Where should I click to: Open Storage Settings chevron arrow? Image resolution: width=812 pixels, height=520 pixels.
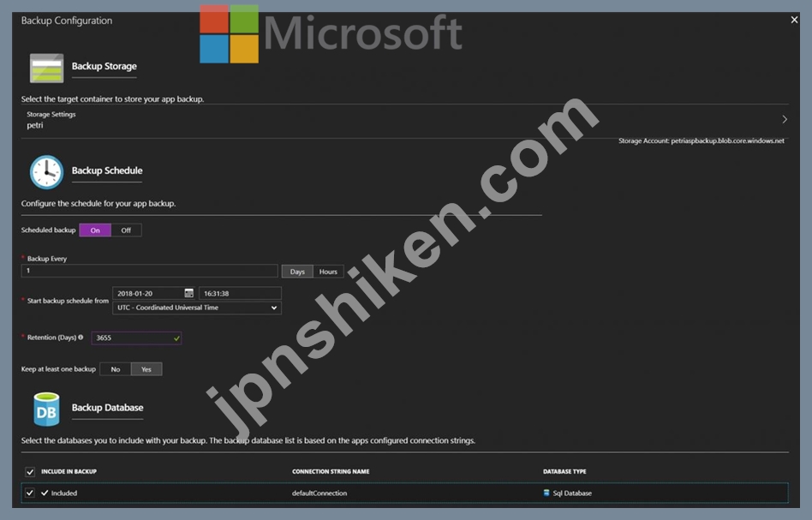coord(785,119)
